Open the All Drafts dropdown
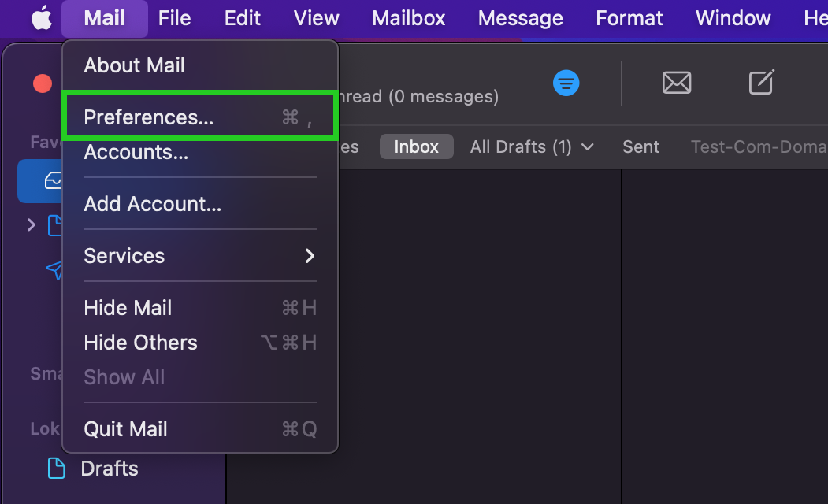This screenshot has width=828, height=504. 531,146
